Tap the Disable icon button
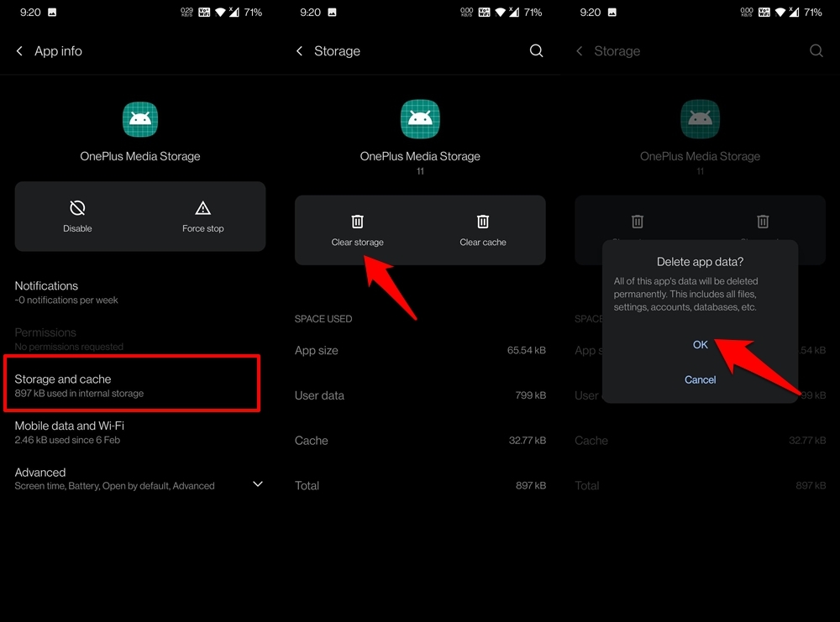 [x=77, y=207]
